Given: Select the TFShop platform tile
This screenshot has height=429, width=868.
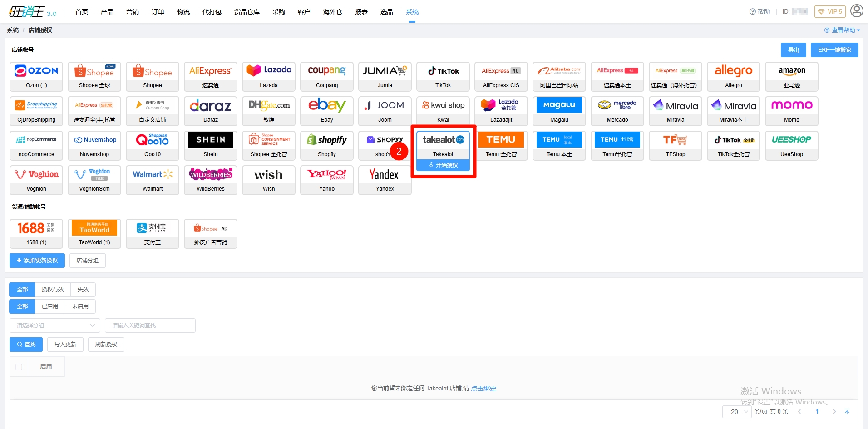Looking at the screenshot, I should click(x=676, y=146).
